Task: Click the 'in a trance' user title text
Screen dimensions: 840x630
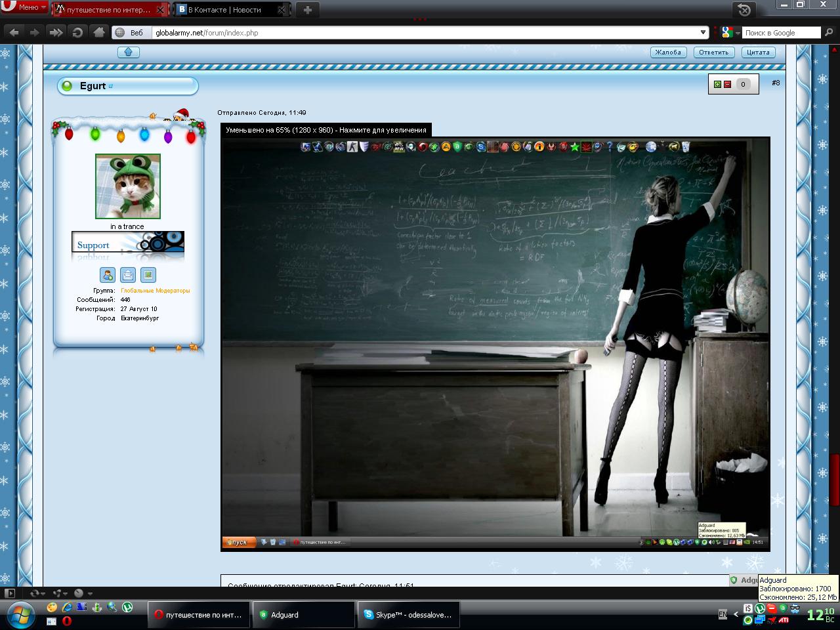Action: (x=127, y=226)
